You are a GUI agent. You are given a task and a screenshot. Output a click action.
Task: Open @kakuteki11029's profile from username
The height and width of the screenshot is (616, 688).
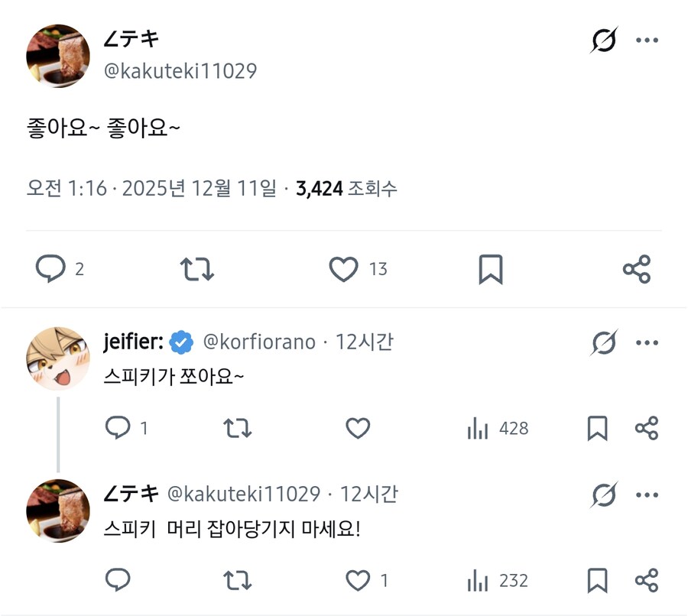pyautogui.click(x=181, y=70)
